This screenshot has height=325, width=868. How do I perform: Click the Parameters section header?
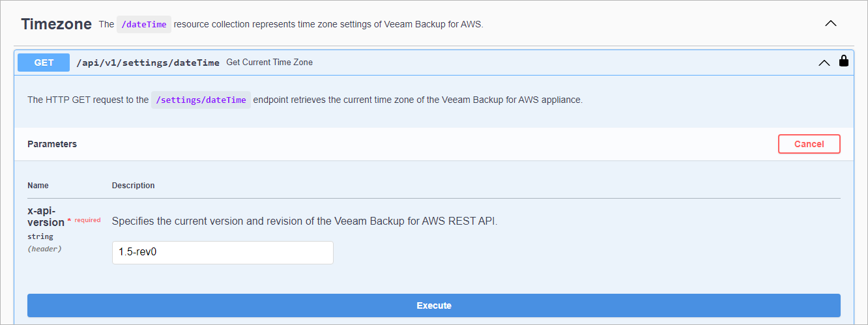52,144
